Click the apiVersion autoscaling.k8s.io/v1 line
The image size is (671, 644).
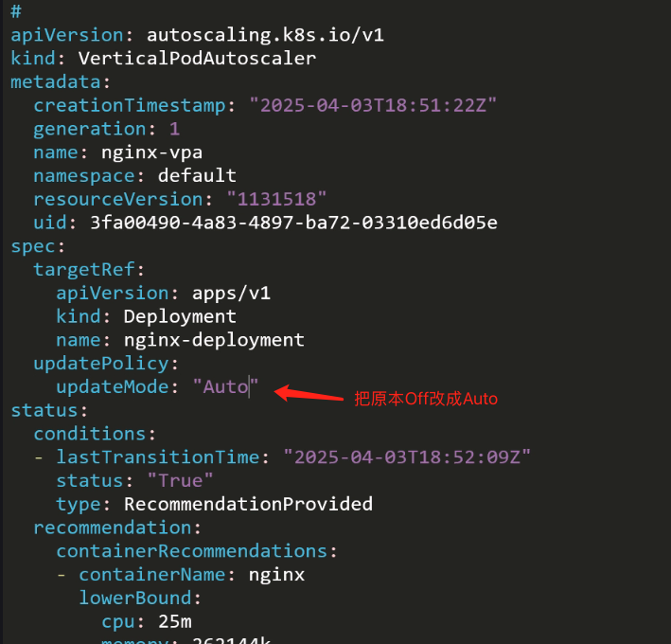(x=197, y=35)
